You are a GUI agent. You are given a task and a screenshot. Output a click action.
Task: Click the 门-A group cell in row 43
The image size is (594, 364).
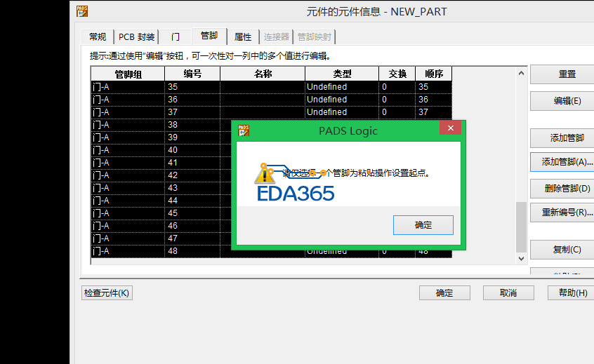click(128, 188)
